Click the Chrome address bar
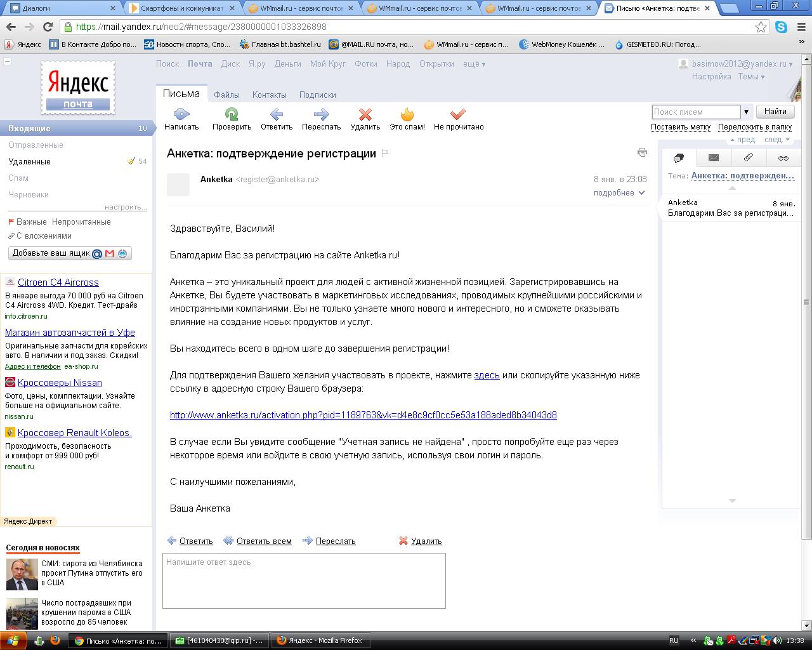Viewport: 812px width, 650px height. 406,27
